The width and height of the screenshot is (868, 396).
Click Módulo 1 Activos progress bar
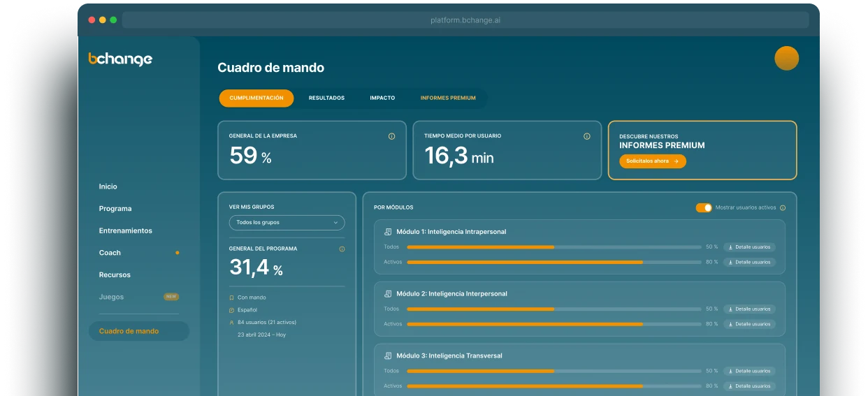(x=554, y=262)
